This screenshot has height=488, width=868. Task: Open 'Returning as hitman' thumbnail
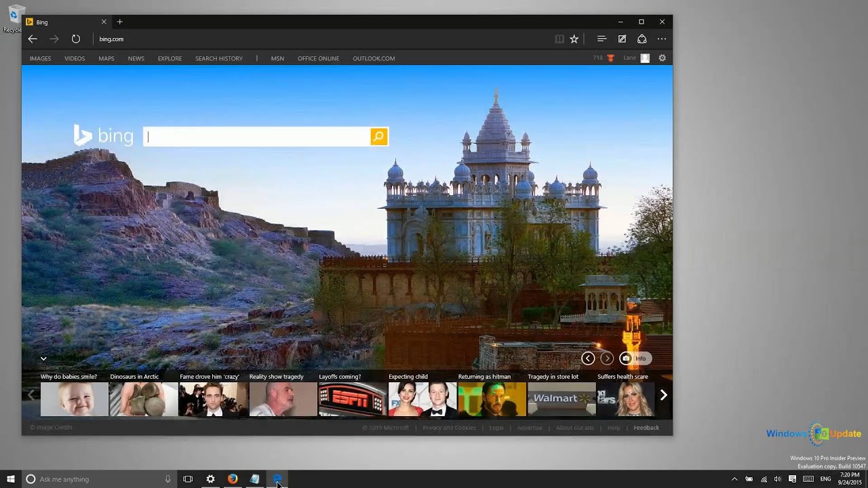tap(492, 399)
